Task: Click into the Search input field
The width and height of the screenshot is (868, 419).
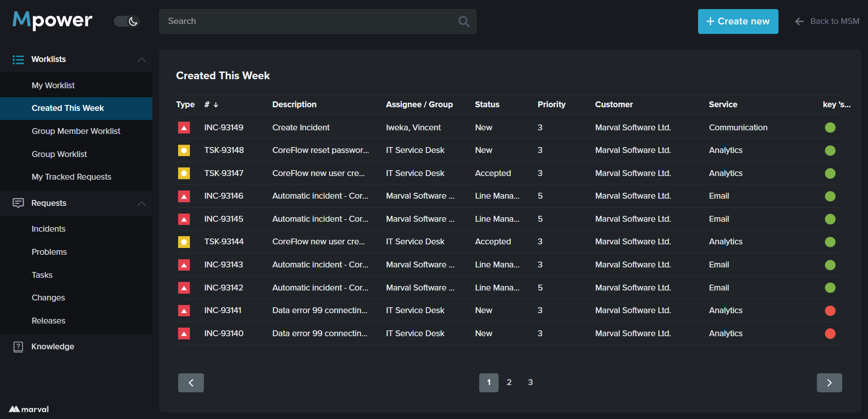Action: 307,21
